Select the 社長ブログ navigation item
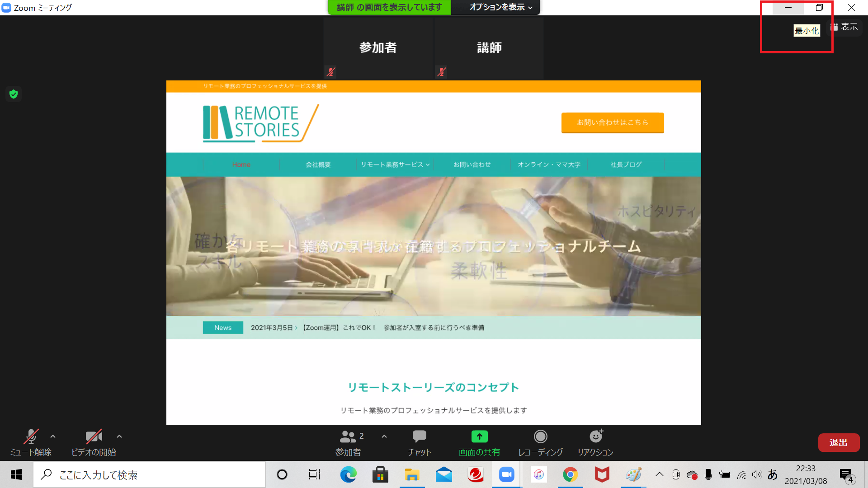868x488 pixels. [x=626, y=164]
